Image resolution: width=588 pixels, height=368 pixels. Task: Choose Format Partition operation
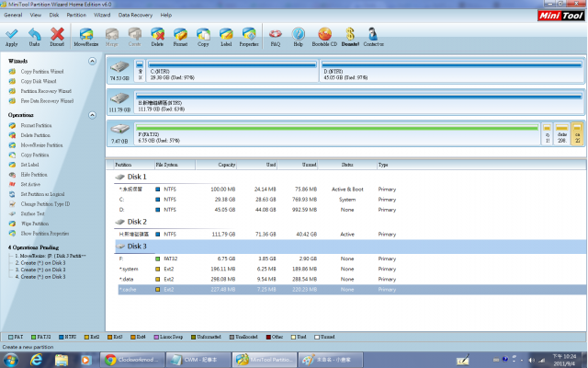[x=36, y=125]
